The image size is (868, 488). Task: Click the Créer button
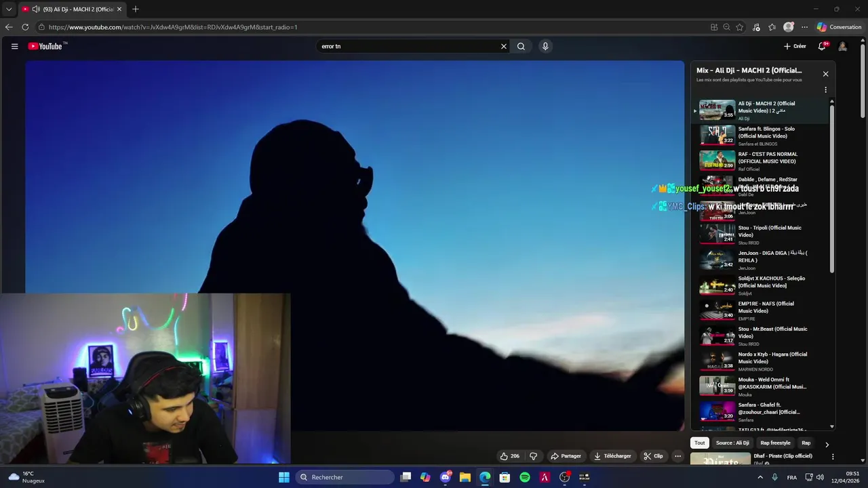click(795, 46)
